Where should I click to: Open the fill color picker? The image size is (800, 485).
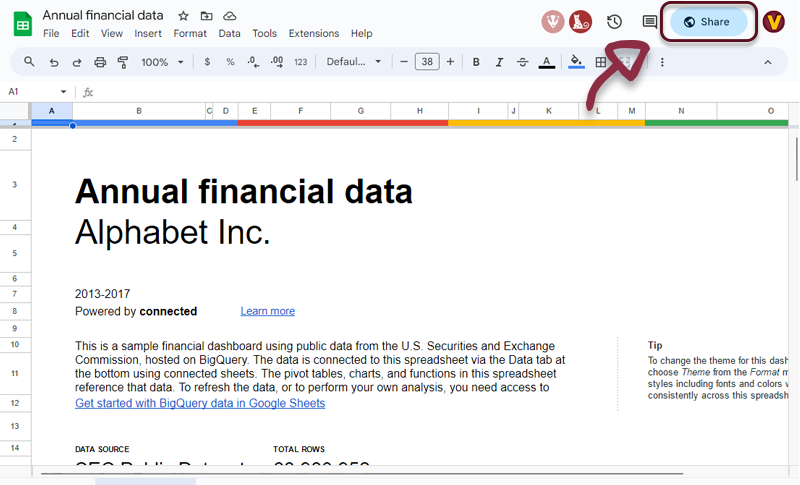pos(576,62)
